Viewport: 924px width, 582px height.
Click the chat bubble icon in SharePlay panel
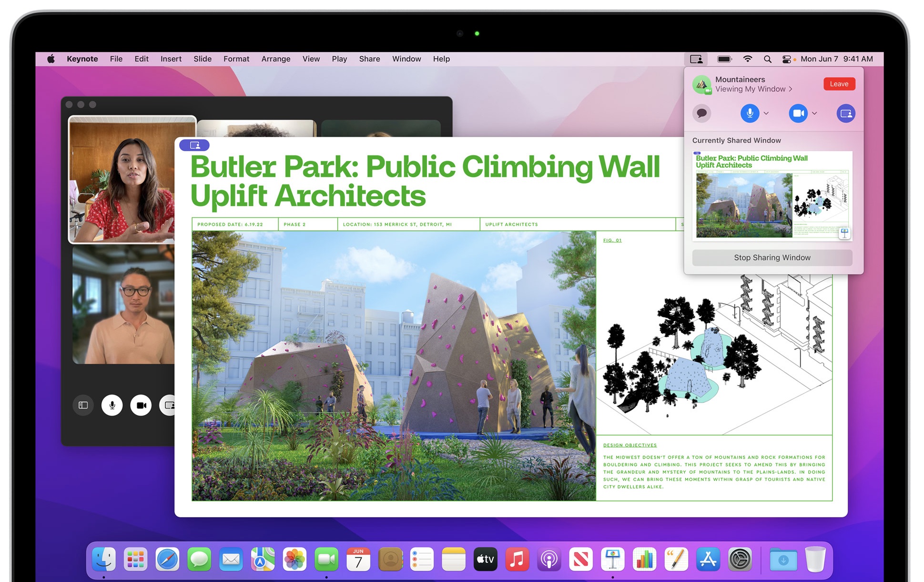point(702,112)
